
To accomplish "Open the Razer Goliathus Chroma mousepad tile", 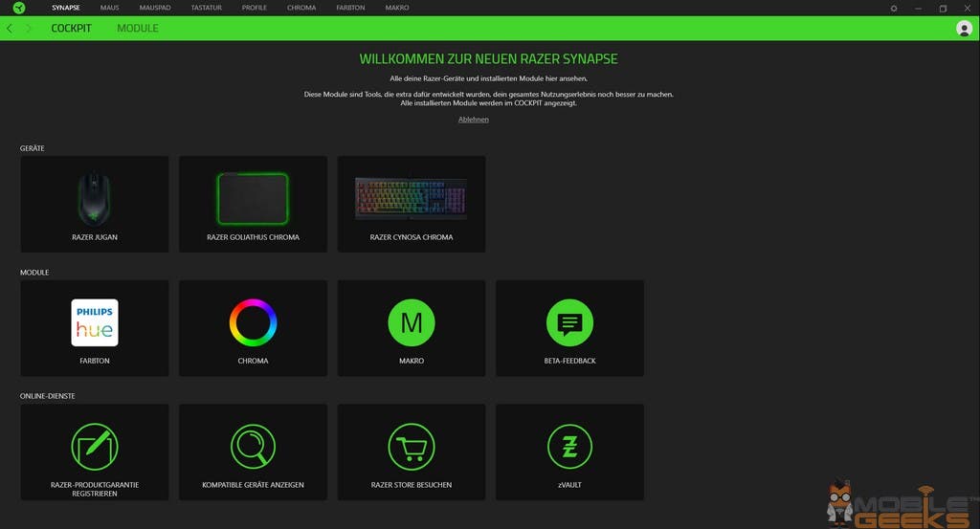I will (253, 204).
